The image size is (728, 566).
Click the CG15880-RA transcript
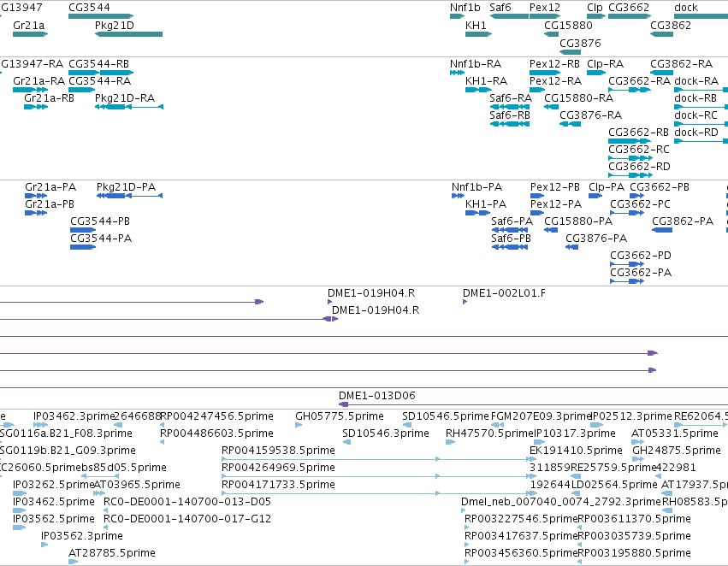(x=551, y=107)
